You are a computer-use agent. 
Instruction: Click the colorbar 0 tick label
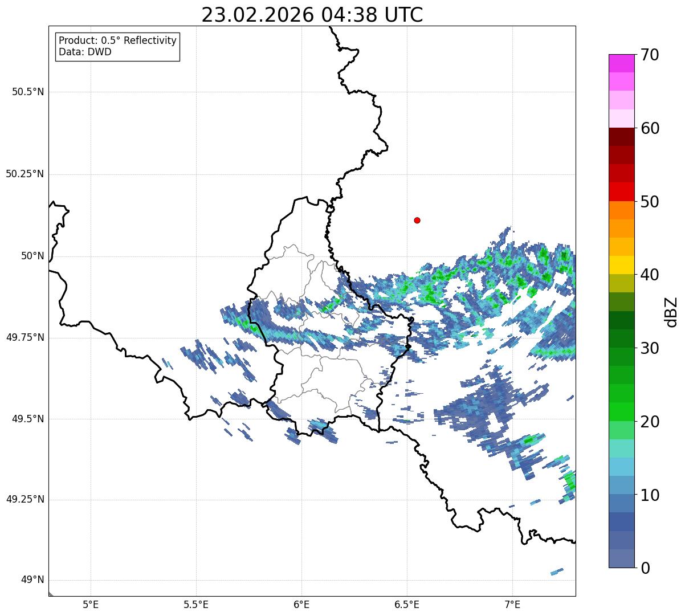click(645, 568)
